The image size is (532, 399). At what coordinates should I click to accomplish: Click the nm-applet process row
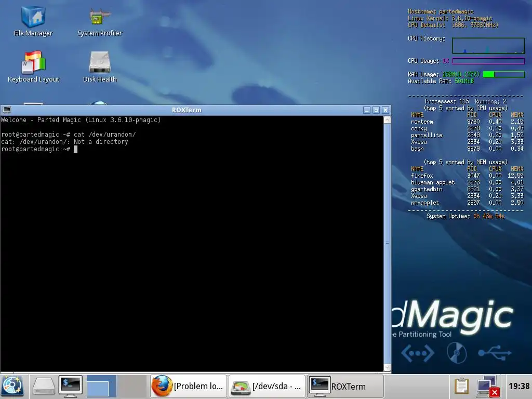[467, 203]
